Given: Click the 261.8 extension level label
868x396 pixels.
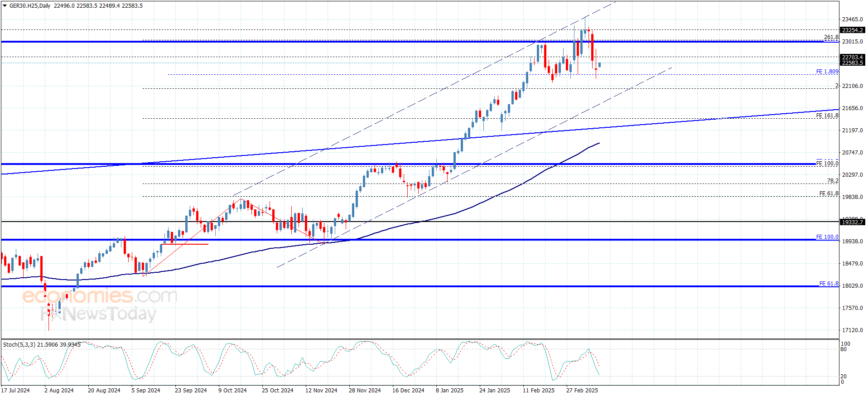Looking at the screenshot, I should tap(831, 38).
